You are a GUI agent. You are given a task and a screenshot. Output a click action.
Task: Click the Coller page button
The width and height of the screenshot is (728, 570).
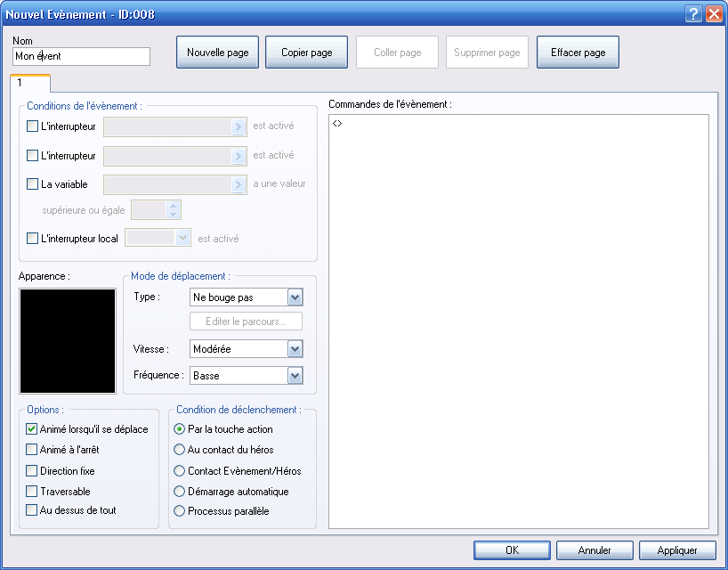pyautogui.click(x=398, y=52)
